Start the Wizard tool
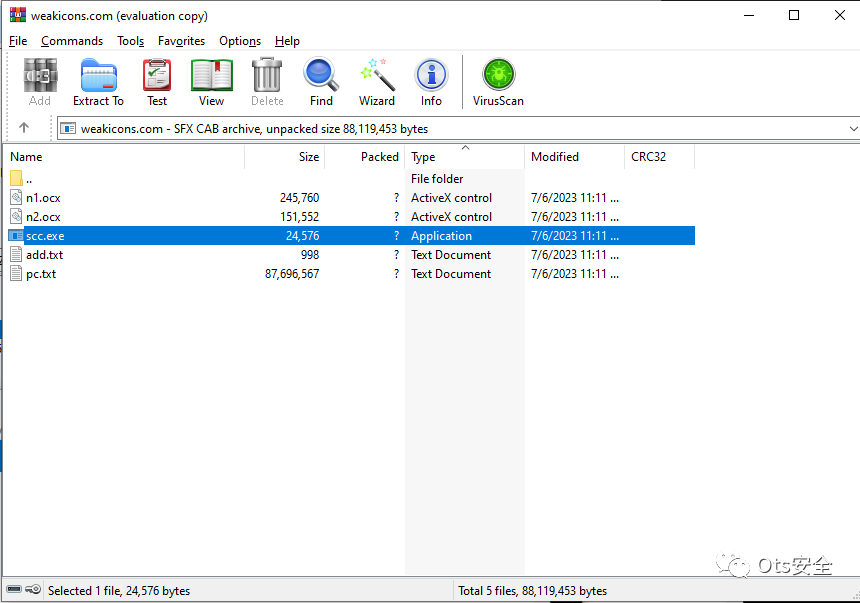 (x=377, y=82)
